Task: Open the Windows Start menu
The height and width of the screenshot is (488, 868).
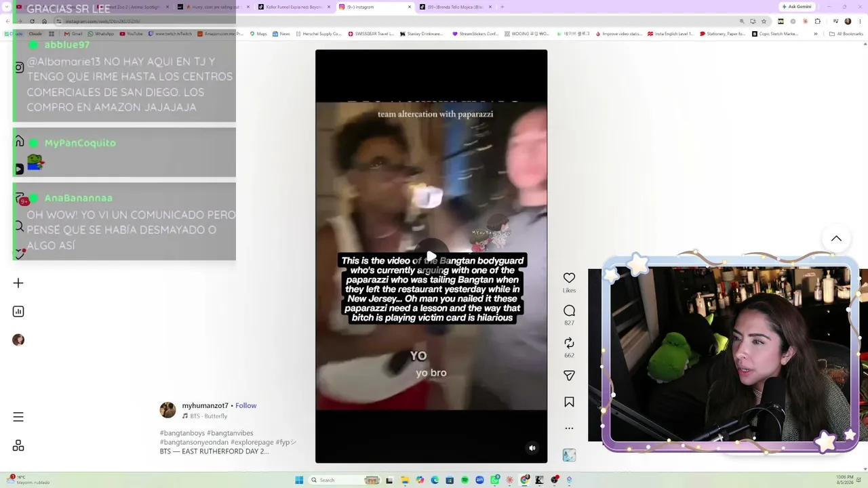Action: [x=299, y=480]
